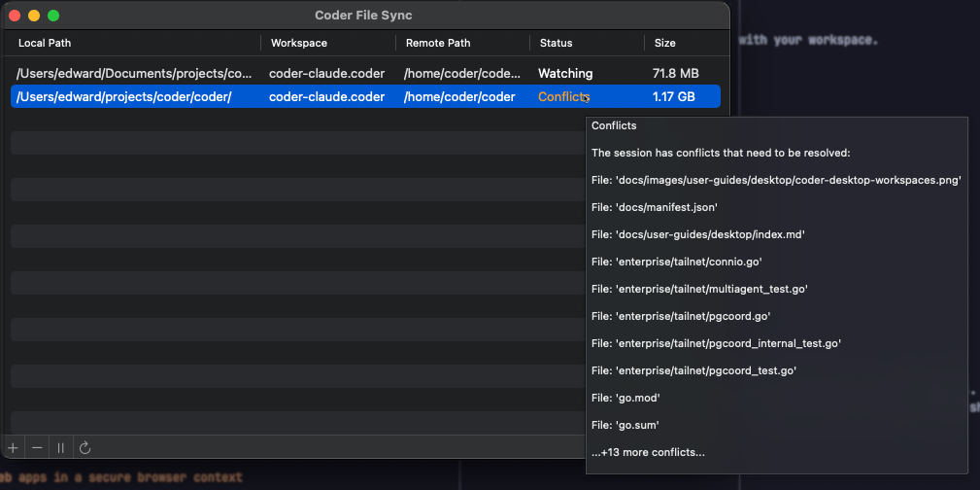
Task: Select the Documents/projects local path row
Action: (365, 73)
